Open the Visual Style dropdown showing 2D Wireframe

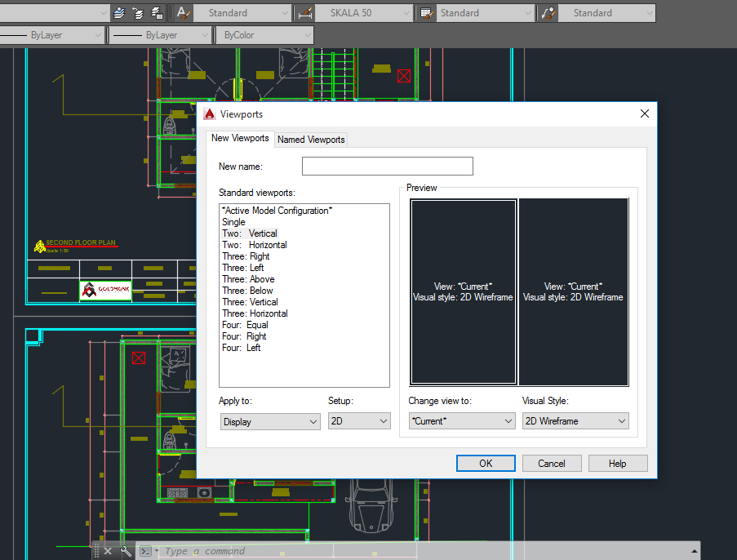[x=575, y=420]
